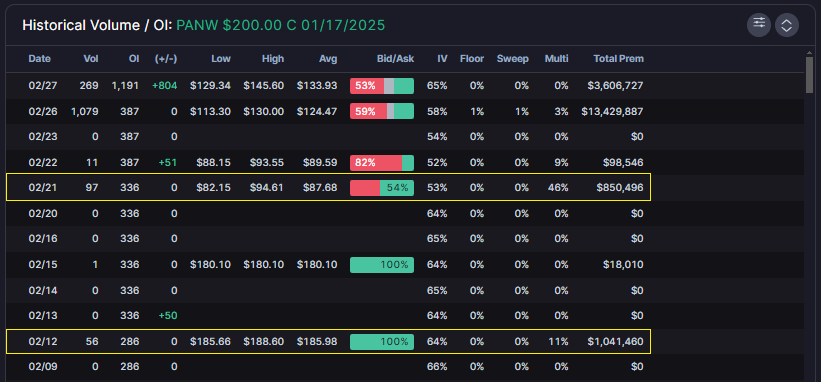The height and width of the screenshot is (382, 821).
Task: Click the $145.60 high price
Action: [x=264, y=86]
